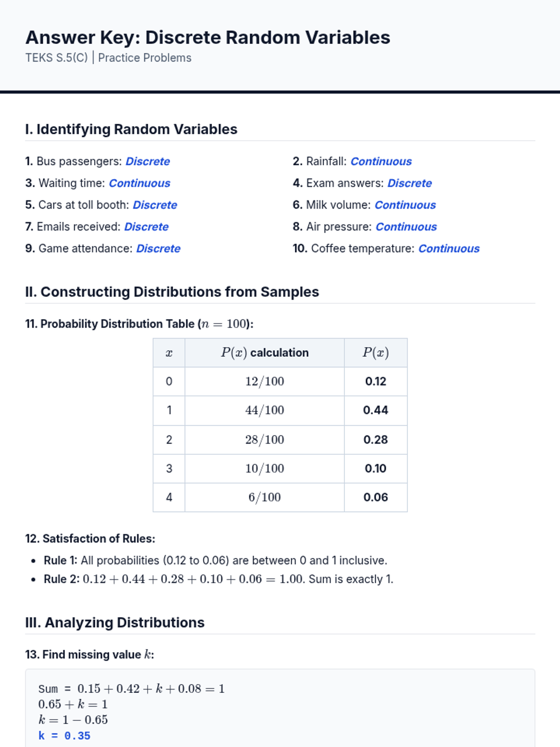Image resolution: width=560 pixels, height=747 pixels.
Task: Click the 0.12 probability cell
Action: (x=376, y=381)
